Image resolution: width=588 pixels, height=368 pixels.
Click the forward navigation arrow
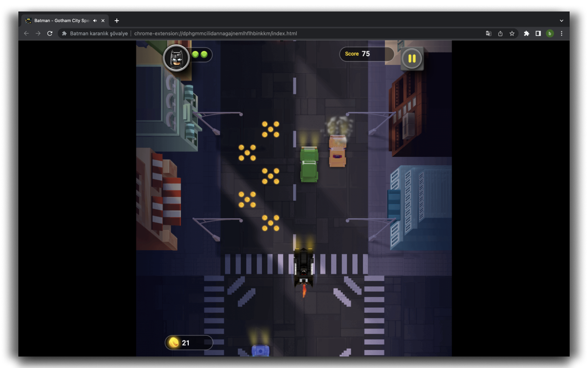tap(38, 33)
